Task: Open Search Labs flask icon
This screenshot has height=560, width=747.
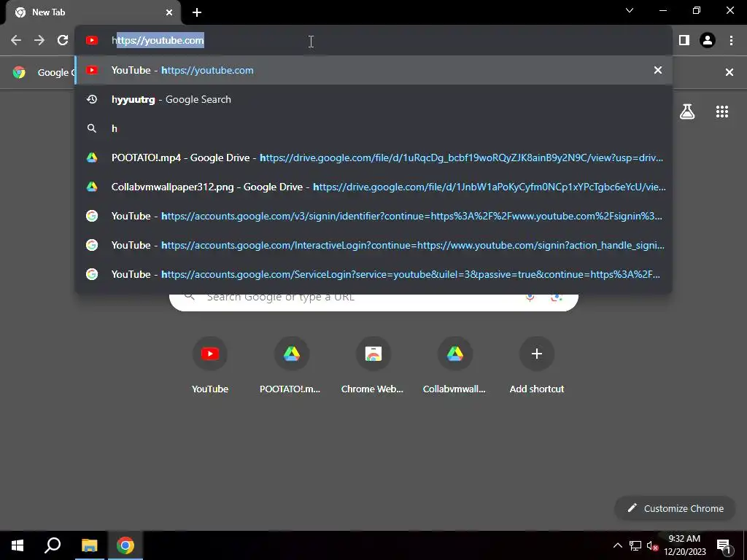Action: click(687, 112)
